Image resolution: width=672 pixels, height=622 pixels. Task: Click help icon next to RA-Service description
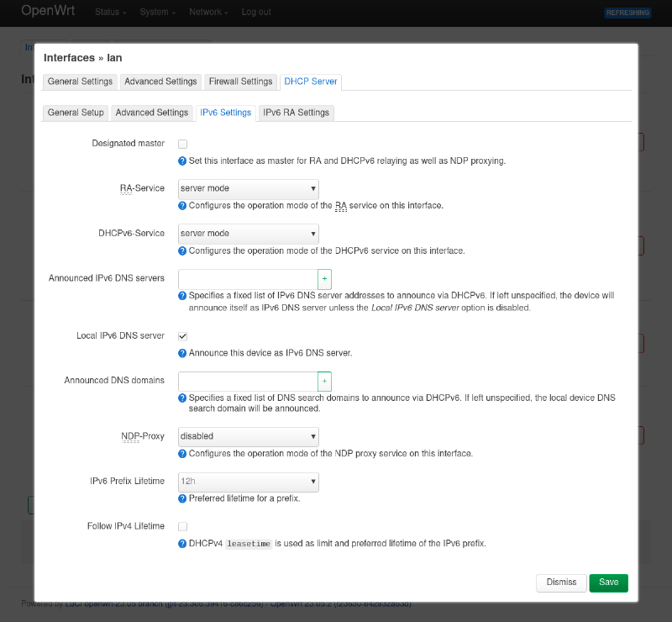[x=182, y=205]
